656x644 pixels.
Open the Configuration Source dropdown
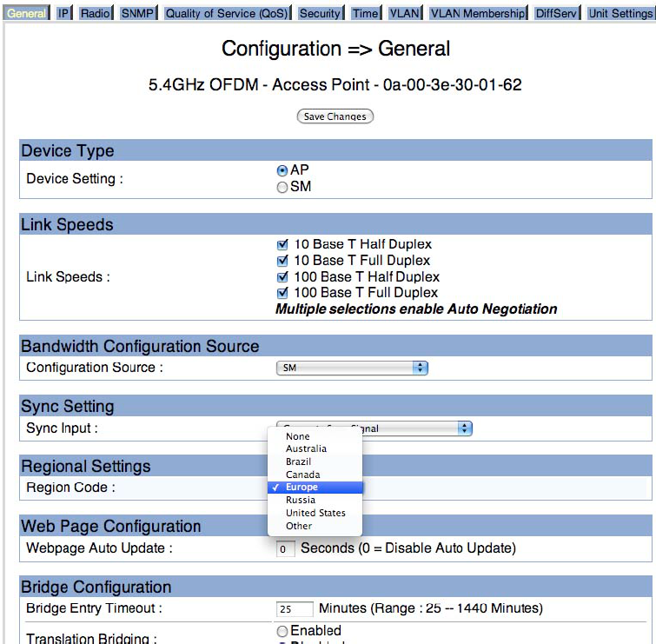pyautogui.click(x=352, y=368)
